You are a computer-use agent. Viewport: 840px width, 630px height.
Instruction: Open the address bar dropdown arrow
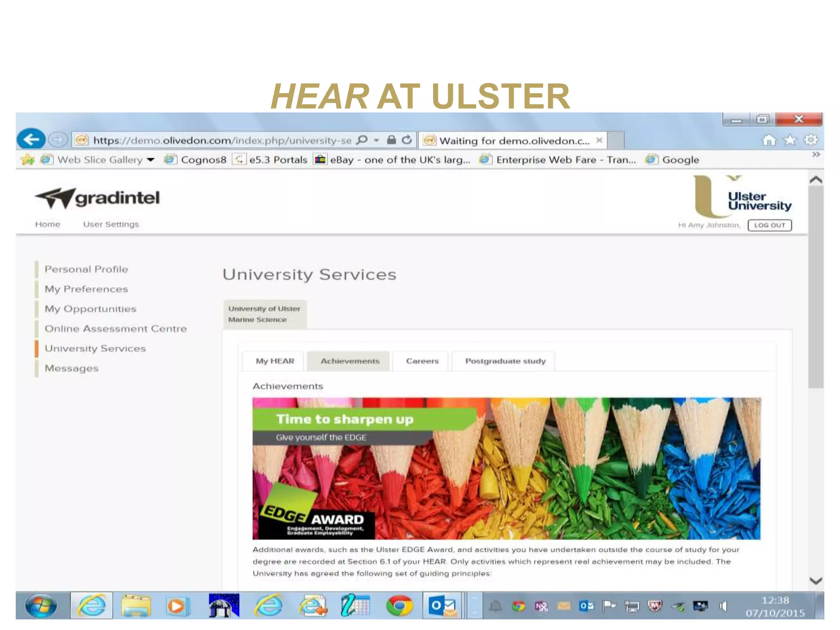(x=376, y=140)
